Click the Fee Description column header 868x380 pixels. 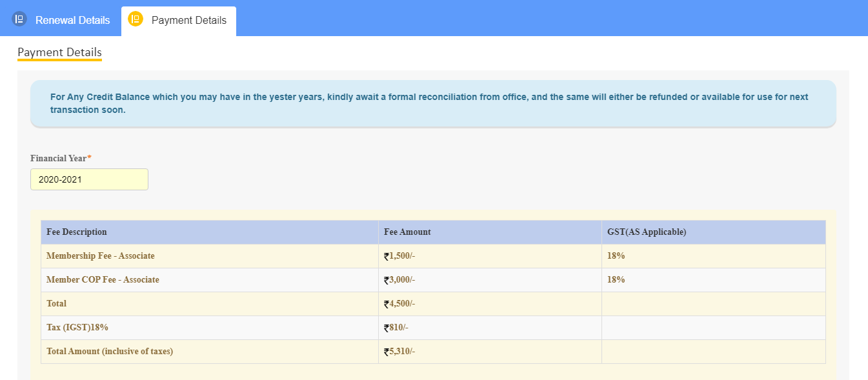click(x=77, y=232)
